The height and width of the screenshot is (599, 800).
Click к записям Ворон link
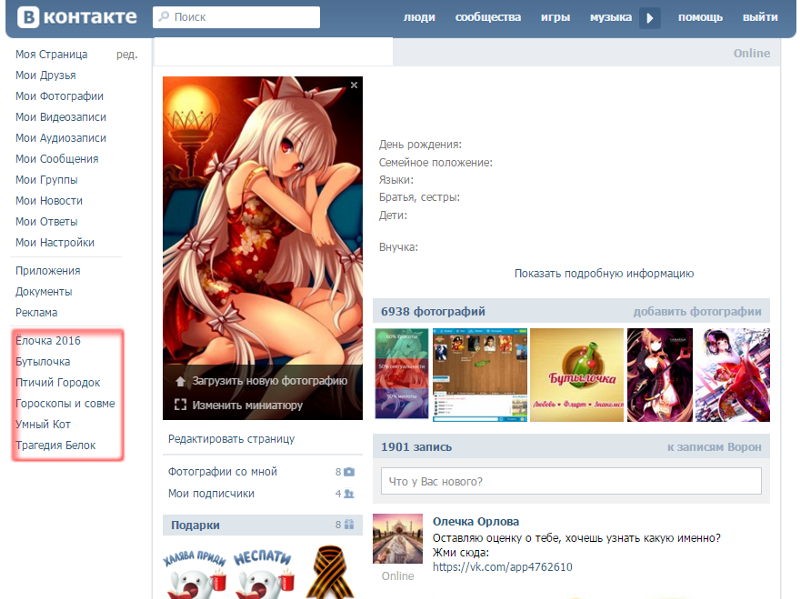(714, 447)
